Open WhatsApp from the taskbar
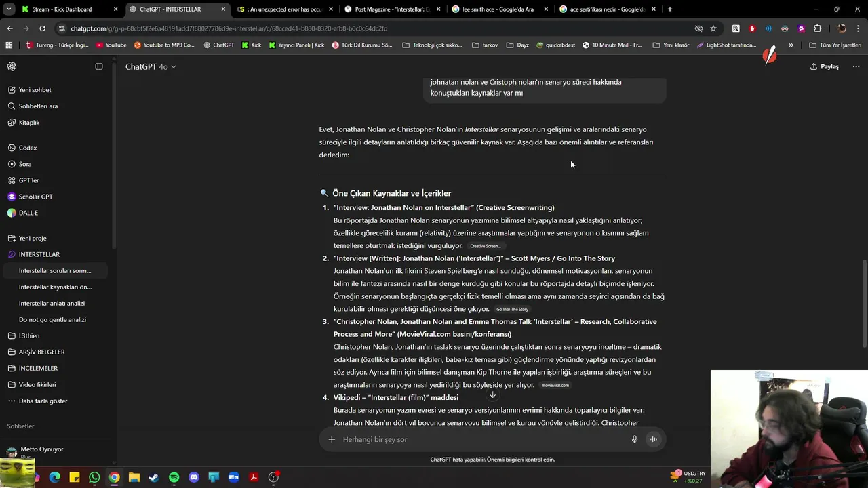The height and width of the screenshot is (488, 868). pyautogui.click(x=94, y=477)
